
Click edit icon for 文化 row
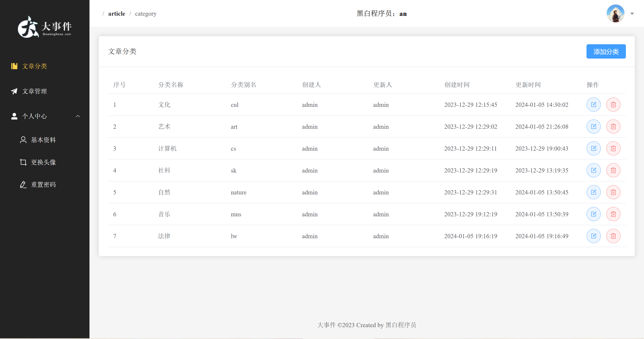[593, 105]
